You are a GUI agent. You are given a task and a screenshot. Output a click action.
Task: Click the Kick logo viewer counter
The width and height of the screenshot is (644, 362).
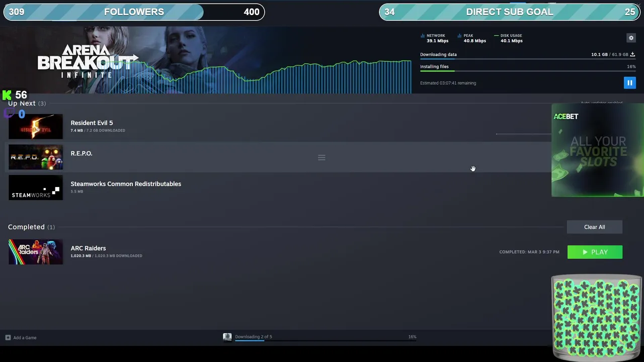tap(15, 95)
